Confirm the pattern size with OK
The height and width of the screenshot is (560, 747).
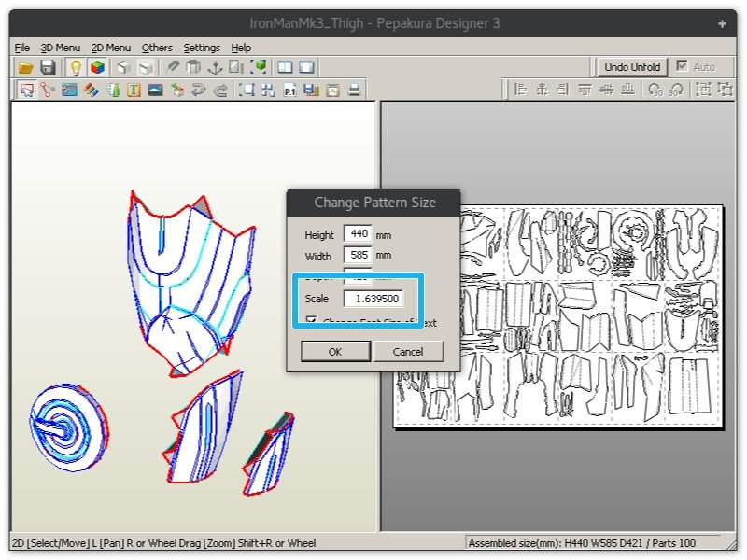(335, 352)
